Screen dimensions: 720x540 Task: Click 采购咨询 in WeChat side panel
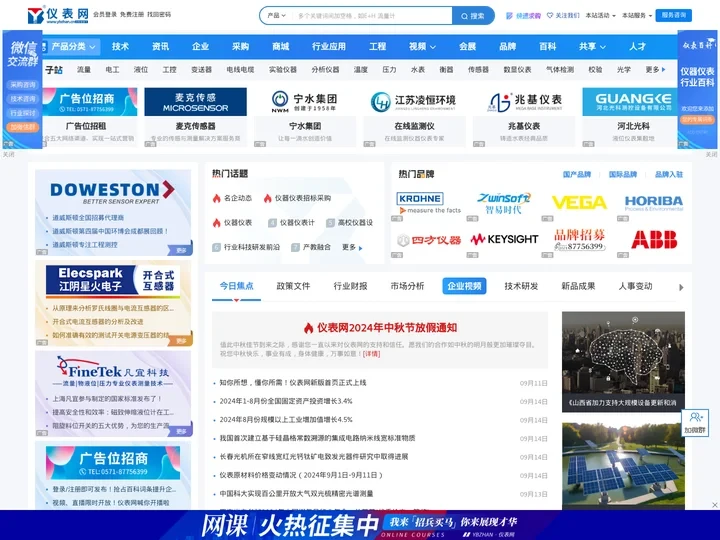[x=22, y=85]
